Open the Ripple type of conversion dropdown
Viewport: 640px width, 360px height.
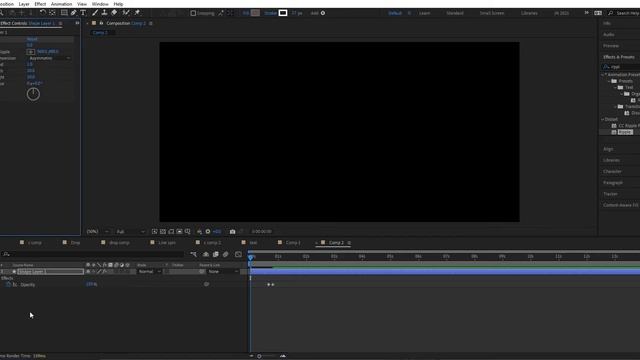pyautogui.click(x=49, y=58)
